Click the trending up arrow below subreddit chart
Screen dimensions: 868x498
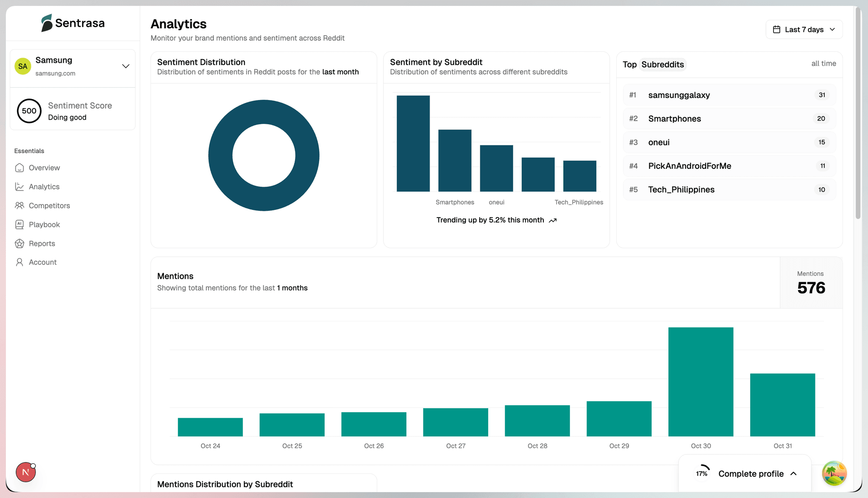pos(552,220)
